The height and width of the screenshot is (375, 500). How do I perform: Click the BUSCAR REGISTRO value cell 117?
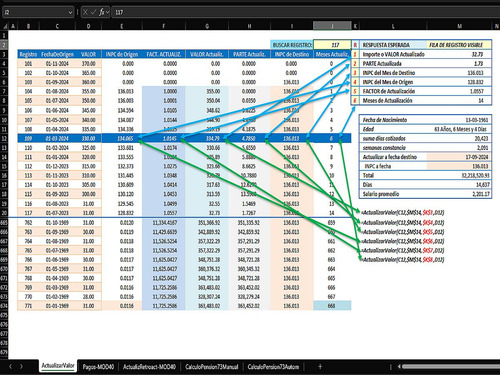[x=332, y=45]
